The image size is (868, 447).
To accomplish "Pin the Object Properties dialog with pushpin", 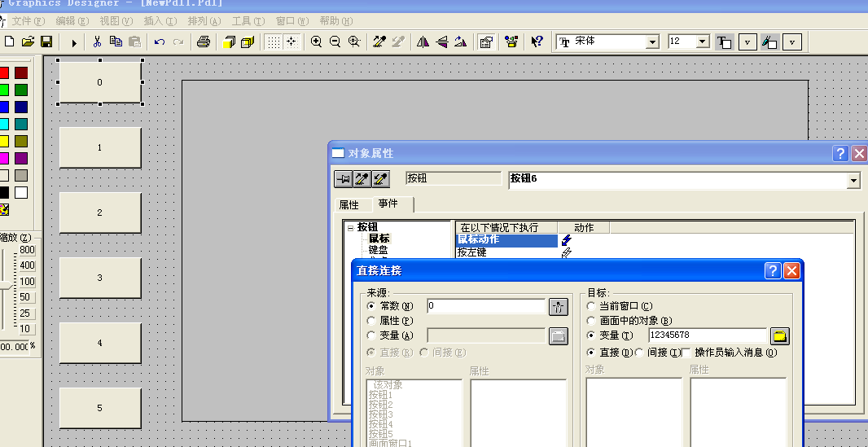I will pyautogui.click(x=344, y=178).
